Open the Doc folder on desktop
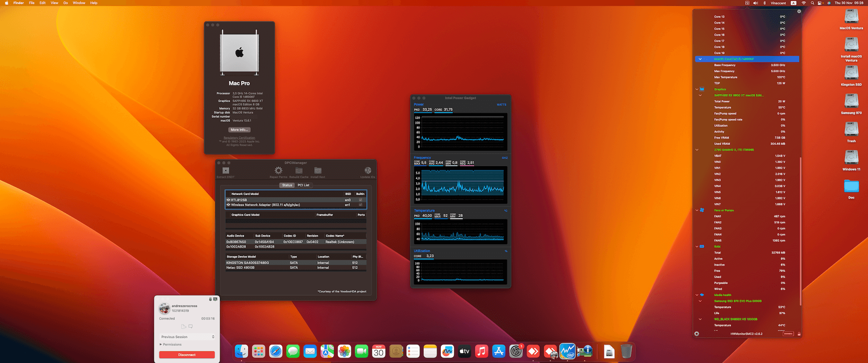The width and height of the screenshot is (868, 363). pos(851,186)
